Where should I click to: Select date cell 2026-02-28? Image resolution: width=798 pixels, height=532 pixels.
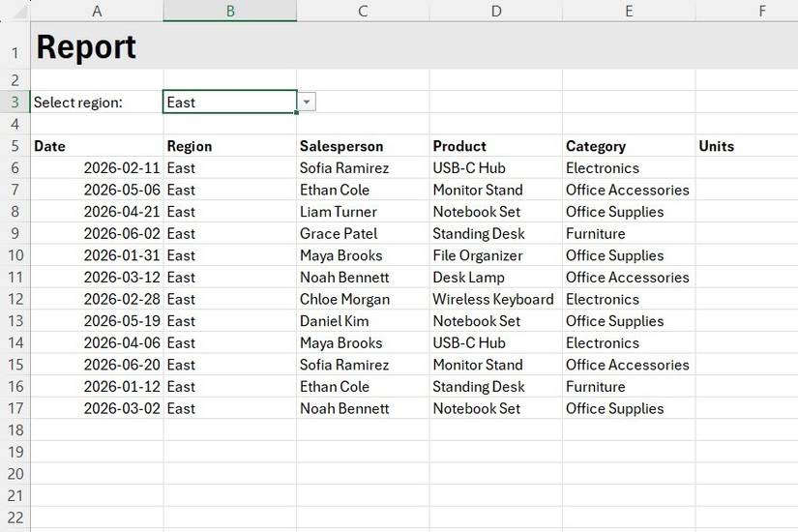pyautogui.click(x=97, y=299)
